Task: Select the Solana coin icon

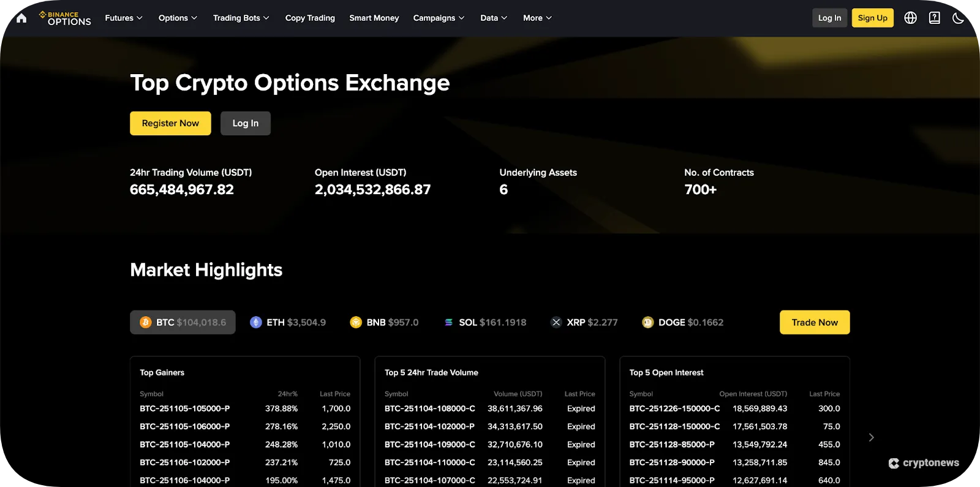Action: coord(448,322)
